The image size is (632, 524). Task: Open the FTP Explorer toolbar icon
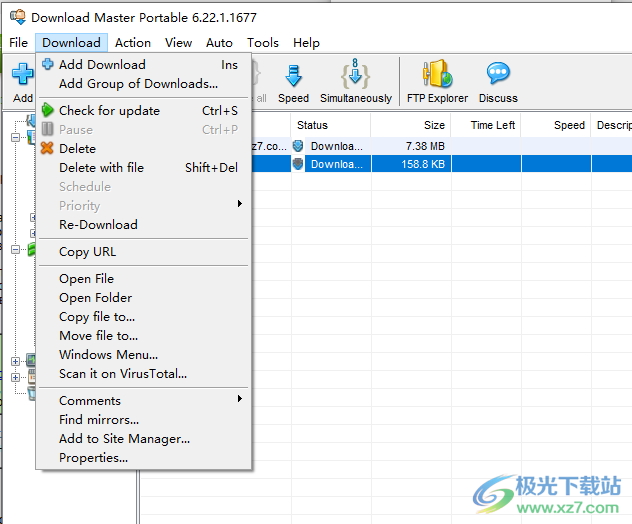click(437, 74)
